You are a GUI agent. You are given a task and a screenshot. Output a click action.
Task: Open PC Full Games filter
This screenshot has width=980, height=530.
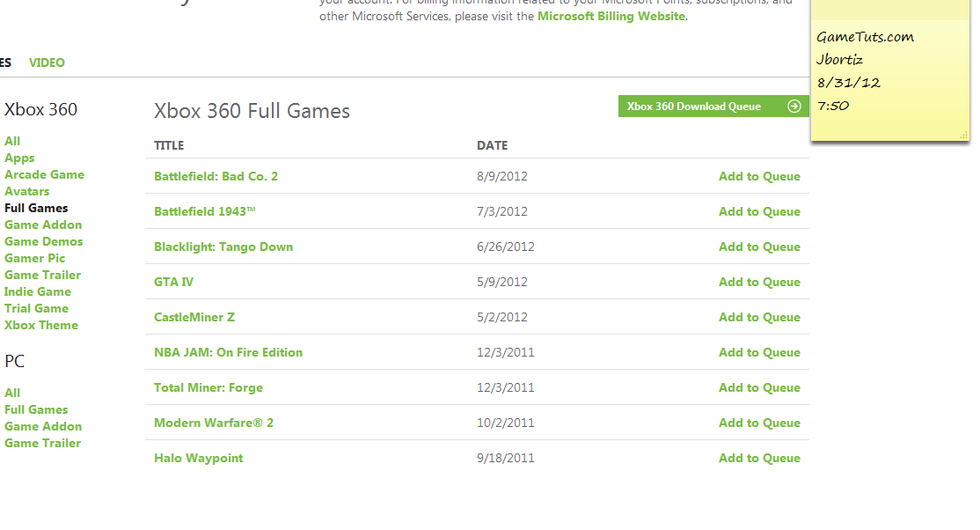coord(36,410)
